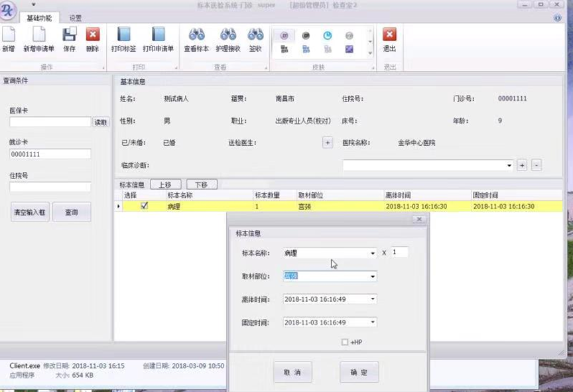Click the 标本数量 column header

click(x=275, y=195)
